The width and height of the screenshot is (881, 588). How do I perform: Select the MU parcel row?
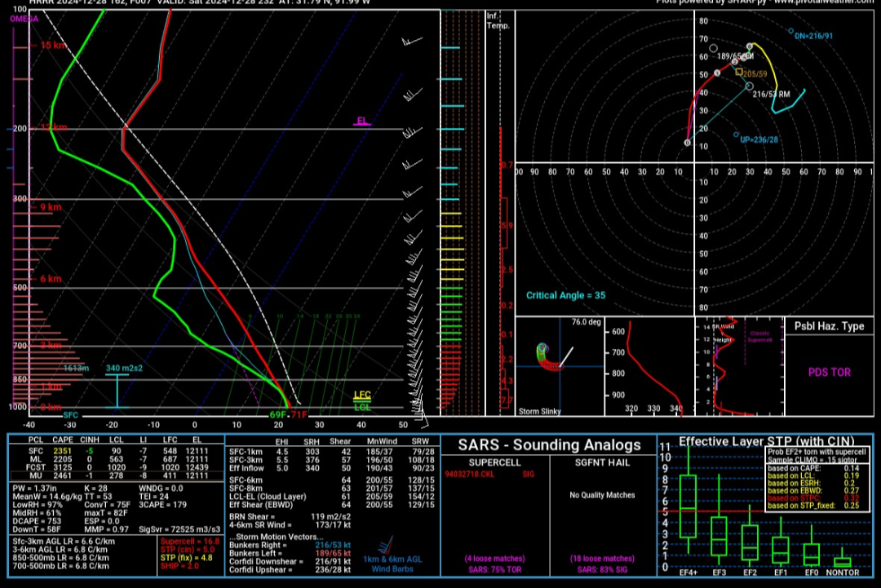(116, 475)
